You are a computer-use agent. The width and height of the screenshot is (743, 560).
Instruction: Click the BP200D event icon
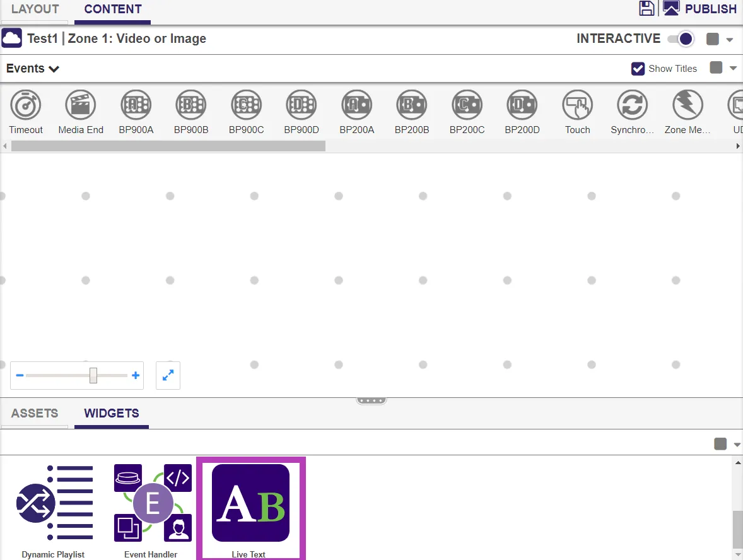522,105
